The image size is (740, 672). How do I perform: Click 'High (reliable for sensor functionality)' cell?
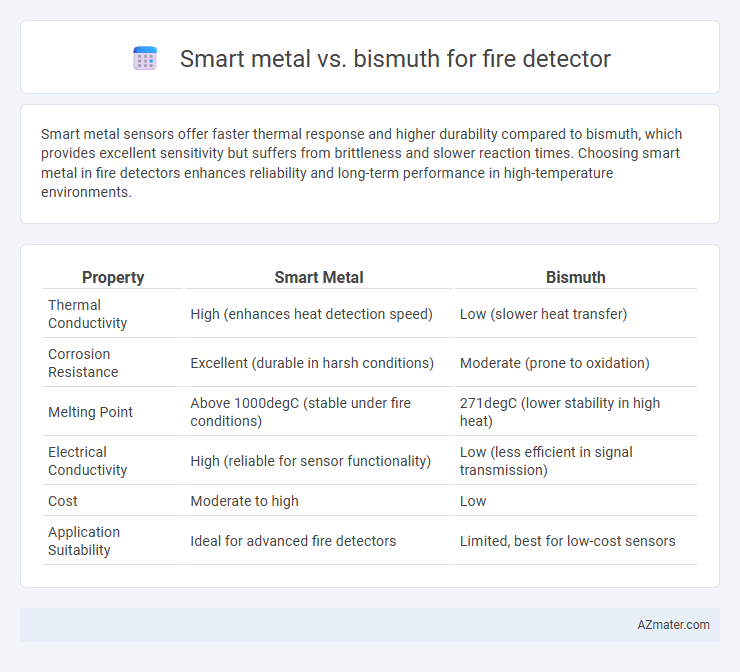coord(311,461)
